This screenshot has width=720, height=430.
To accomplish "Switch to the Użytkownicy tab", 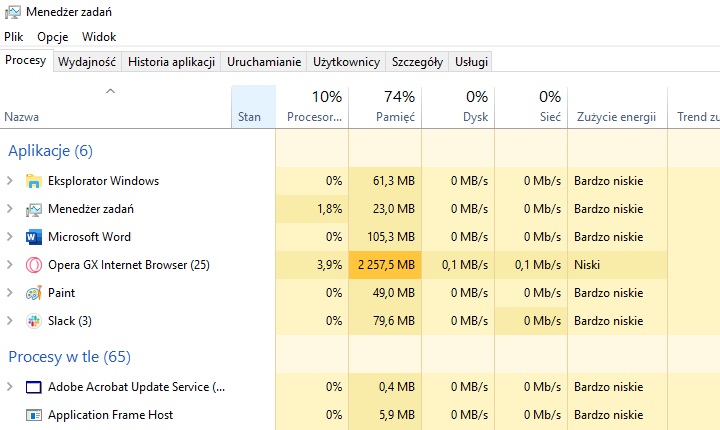I will pyautogui.click(x=347, y=62).
